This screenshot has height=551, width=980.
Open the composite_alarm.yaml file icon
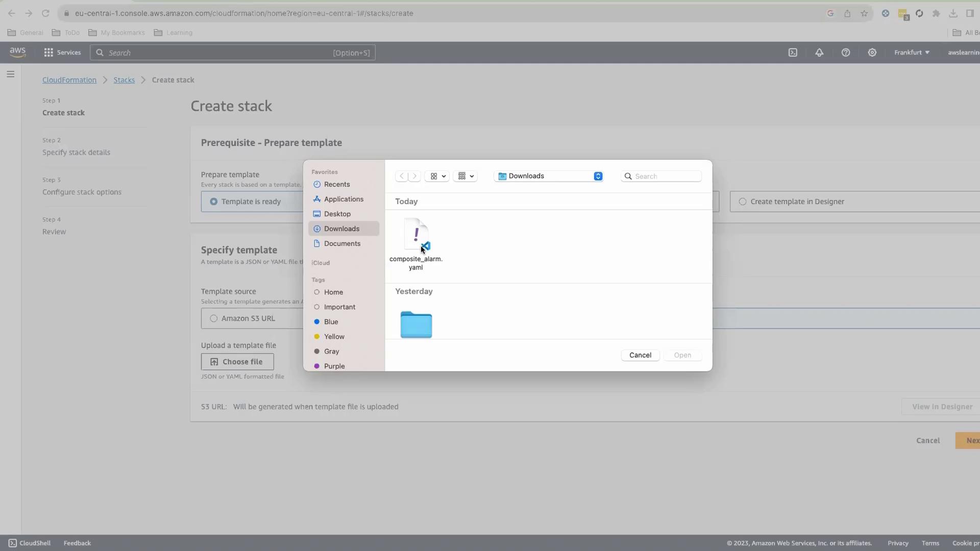coord(416,235)
